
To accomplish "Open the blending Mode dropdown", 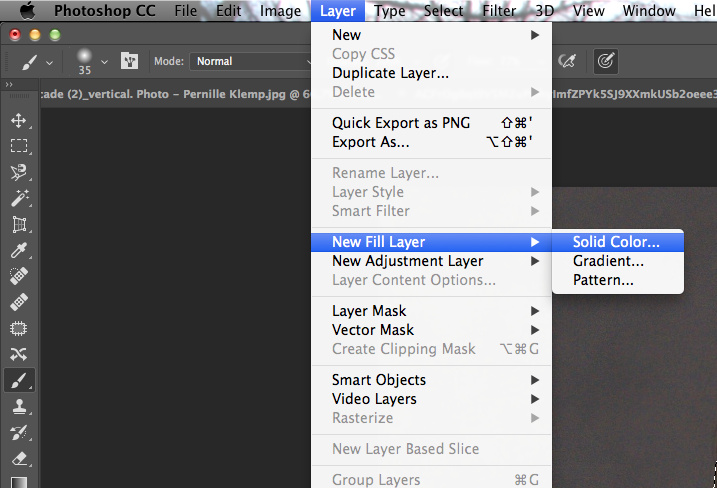I will [x=252, y=61].
